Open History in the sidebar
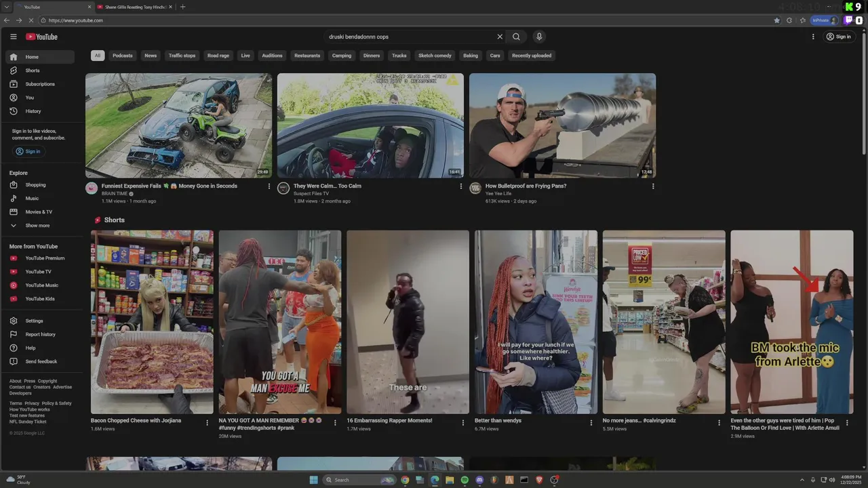 40,111
